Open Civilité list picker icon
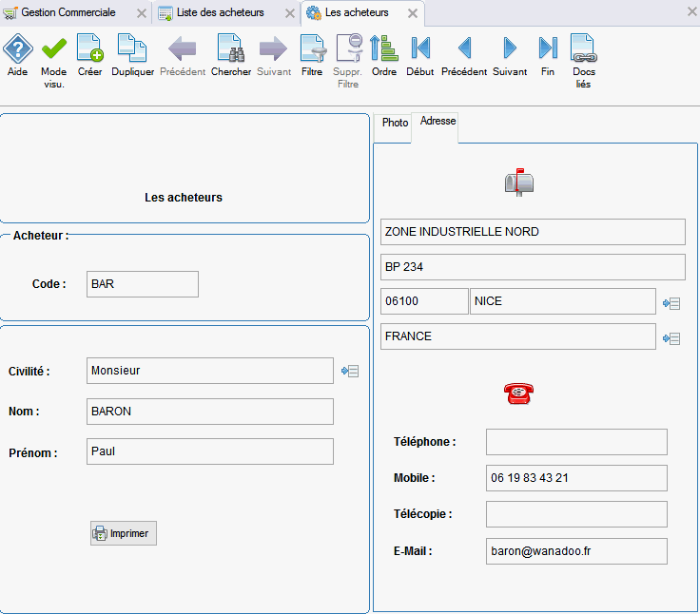The width and height of the screenshot is (700, 614). [x=350, y=371]
